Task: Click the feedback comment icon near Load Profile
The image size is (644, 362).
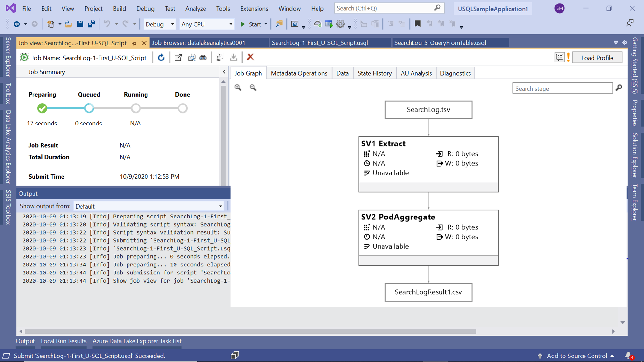Action: 560,58
